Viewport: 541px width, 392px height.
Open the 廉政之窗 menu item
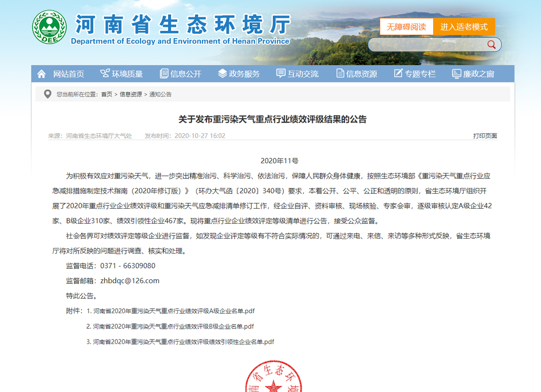pos(479,74)
